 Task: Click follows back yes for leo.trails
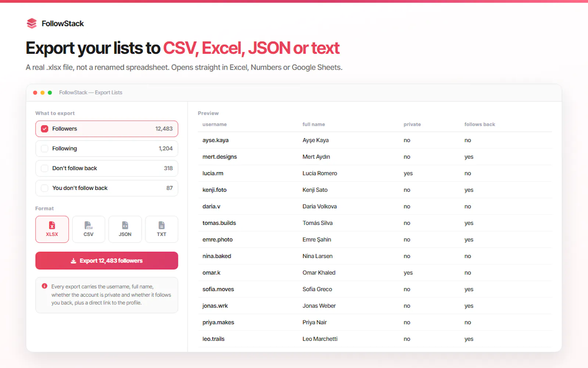(x=469, y=339)
